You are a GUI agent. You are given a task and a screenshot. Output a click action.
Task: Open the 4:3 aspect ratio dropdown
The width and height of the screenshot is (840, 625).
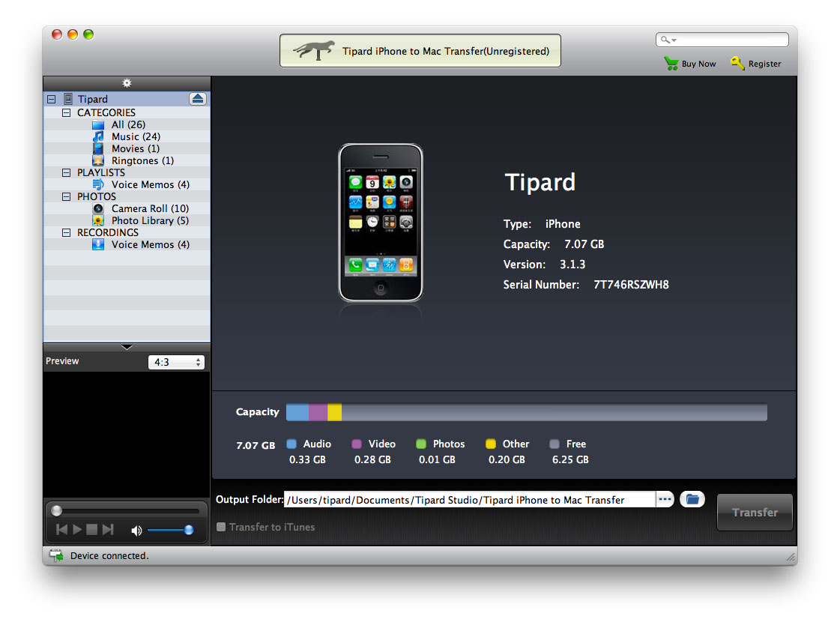tap(176, 362)
